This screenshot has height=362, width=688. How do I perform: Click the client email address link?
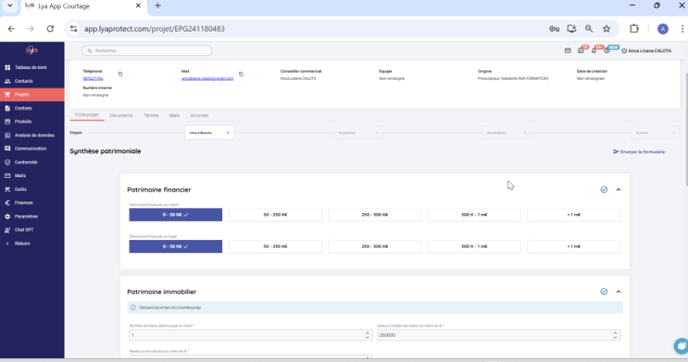[x=208, y=79]
